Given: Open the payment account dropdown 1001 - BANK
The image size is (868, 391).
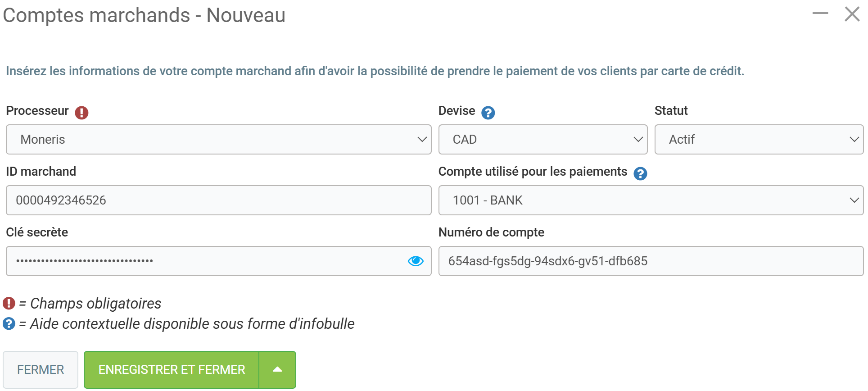Looking at the screenshot, I should pos(651,200).
